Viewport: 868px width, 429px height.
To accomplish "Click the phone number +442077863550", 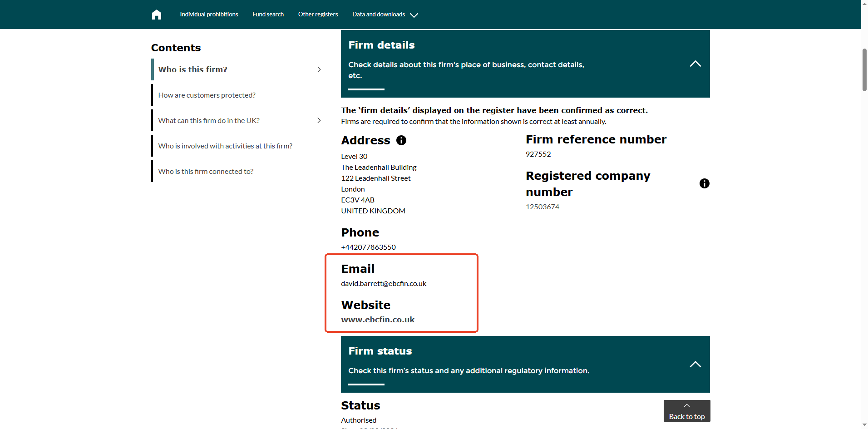I will (x=368, y=247).
